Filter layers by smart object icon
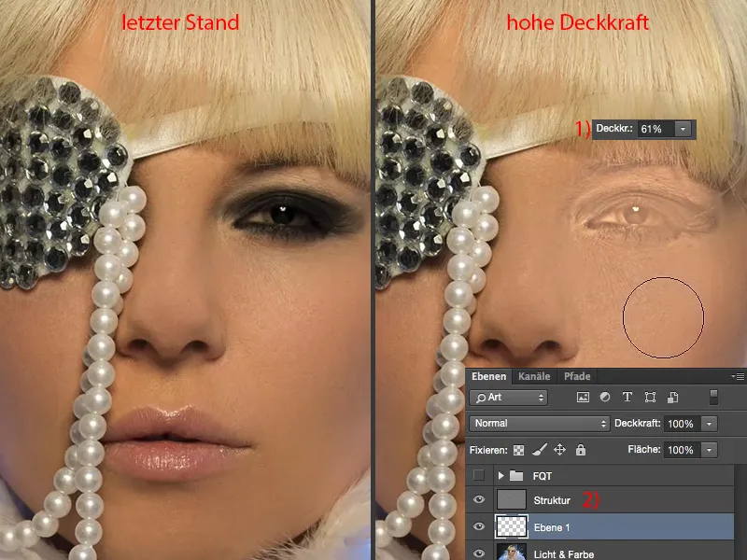Viewport: 747px width, 560px height. [x=672, y=398]
